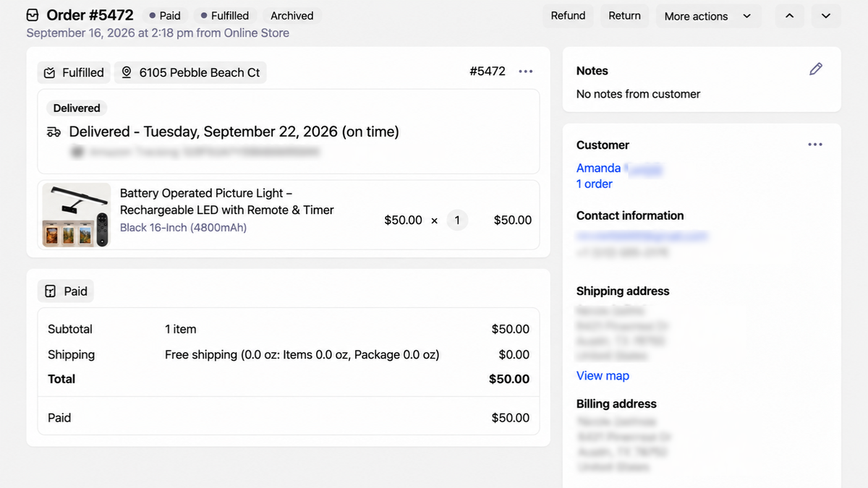The image size is (868, 488).
Task: Click the Fulfilled box icon badge
Action: 50,73
